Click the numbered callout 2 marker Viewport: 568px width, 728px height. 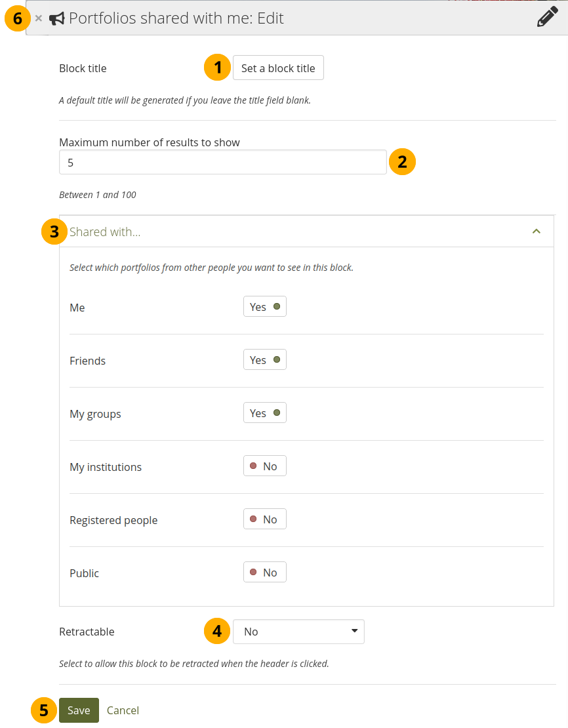pos(402,161)
